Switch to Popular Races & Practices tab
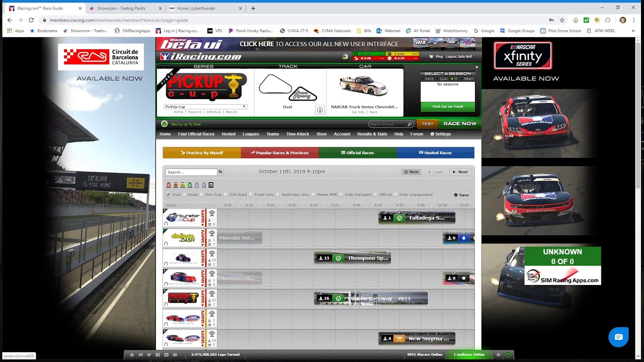 pyautogui.click(x=280, y=152)
